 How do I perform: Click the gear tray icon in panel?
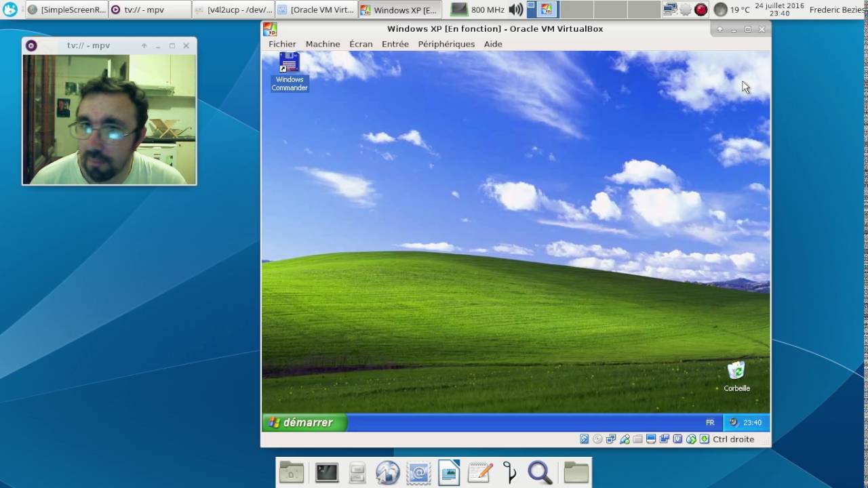click(x=686, y=9)
